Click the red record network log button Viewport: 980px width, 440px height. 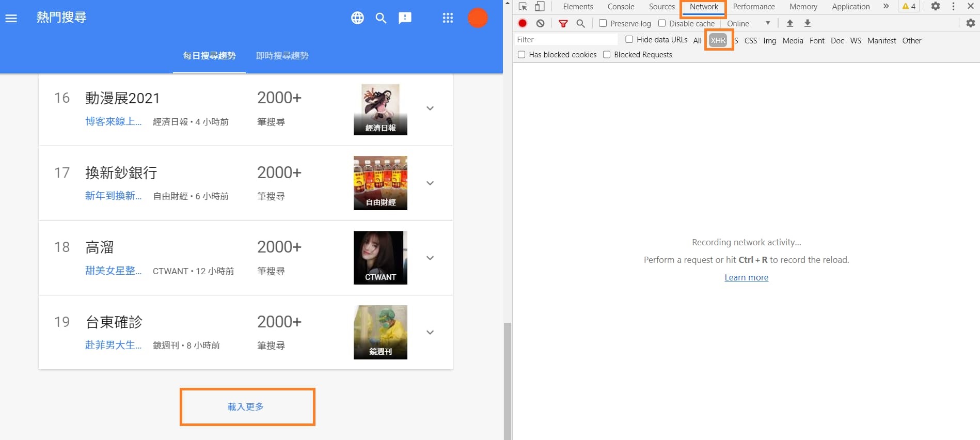(523, 23)
